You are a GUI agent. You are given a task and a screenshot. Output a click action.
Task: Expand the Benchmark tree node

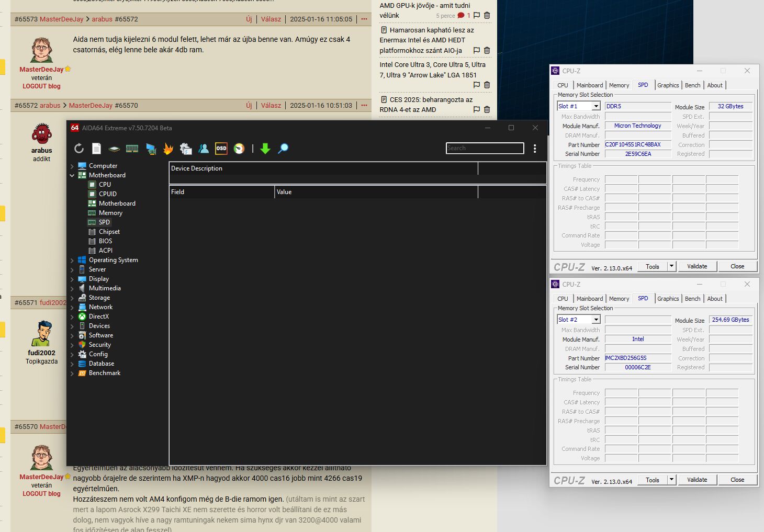coord(72,373)
